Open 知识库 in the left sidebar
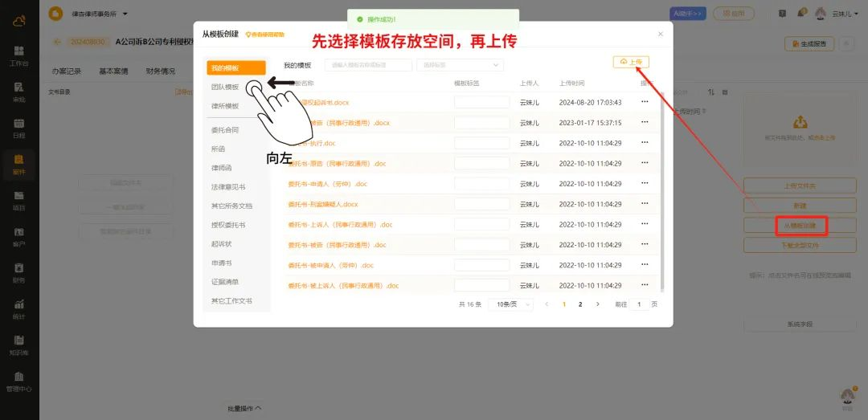868x420 pixels. point(19,345)
